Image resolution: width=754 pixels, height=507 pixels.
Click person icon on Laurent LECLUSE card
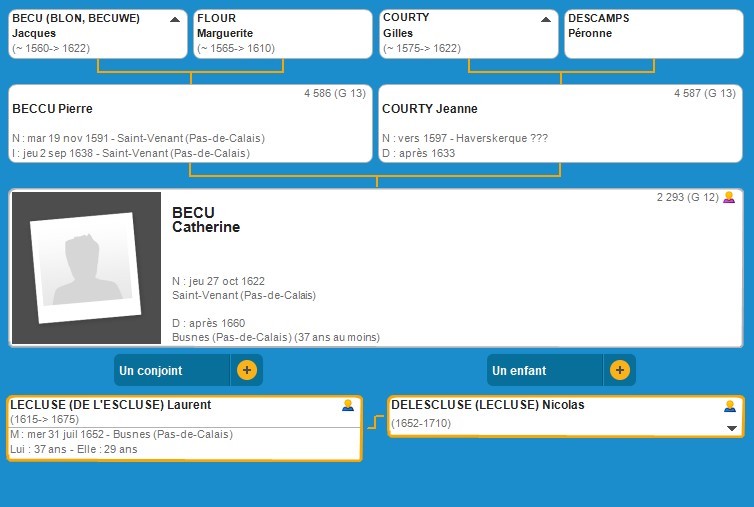click(x=348, y=405)
